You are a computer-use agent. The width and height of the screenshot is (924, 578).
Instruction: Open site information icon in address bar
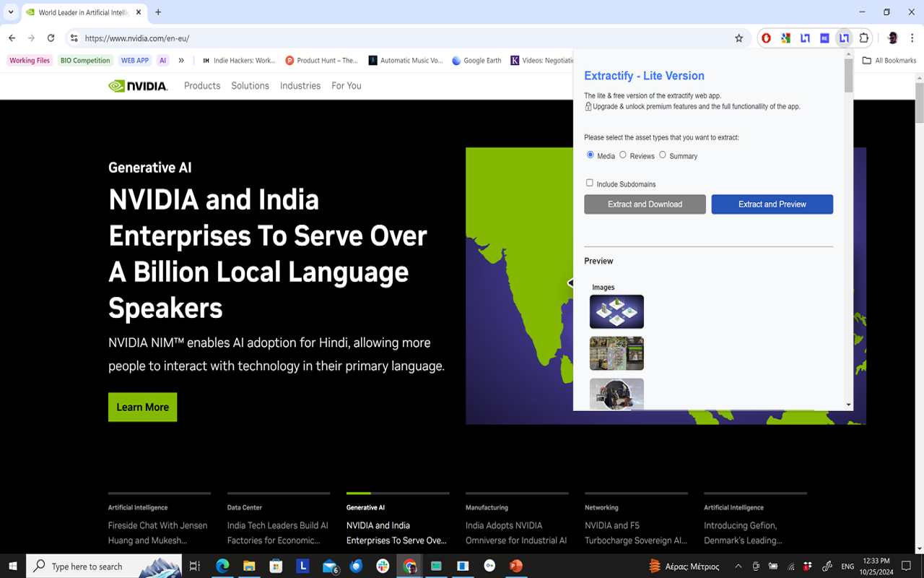[74, 38]
